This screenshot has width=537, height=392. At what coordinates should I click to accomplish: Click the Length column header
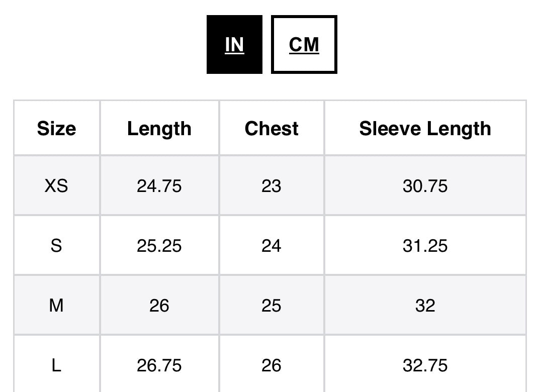point(159,129)
